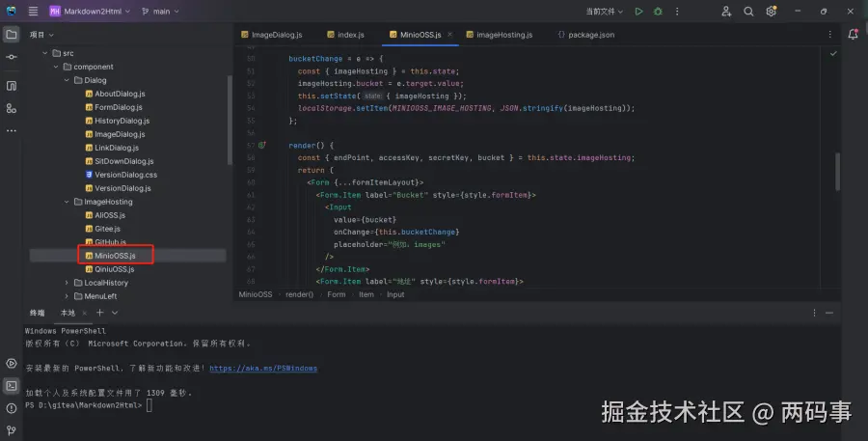Screen dimensions: 868x441
Task: Expand the MenuLeft folder
Action: pyautogui.click(x=67, y=296)
